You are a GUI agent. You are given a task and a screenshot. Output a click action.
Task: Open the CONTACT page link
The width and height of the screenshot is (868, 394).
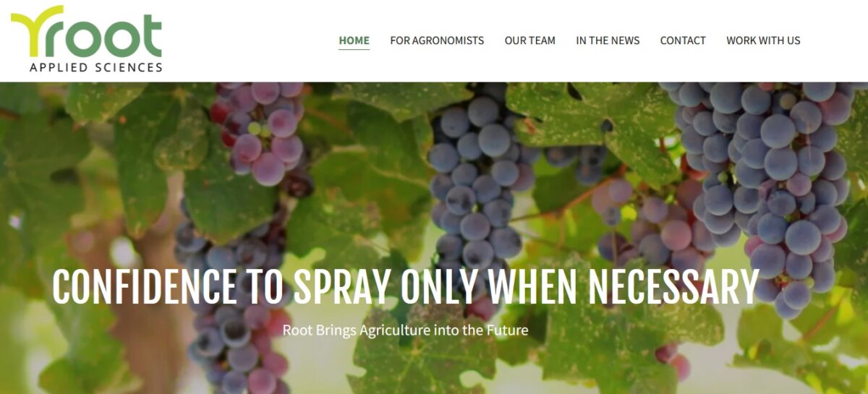click(x=683, y=40)
